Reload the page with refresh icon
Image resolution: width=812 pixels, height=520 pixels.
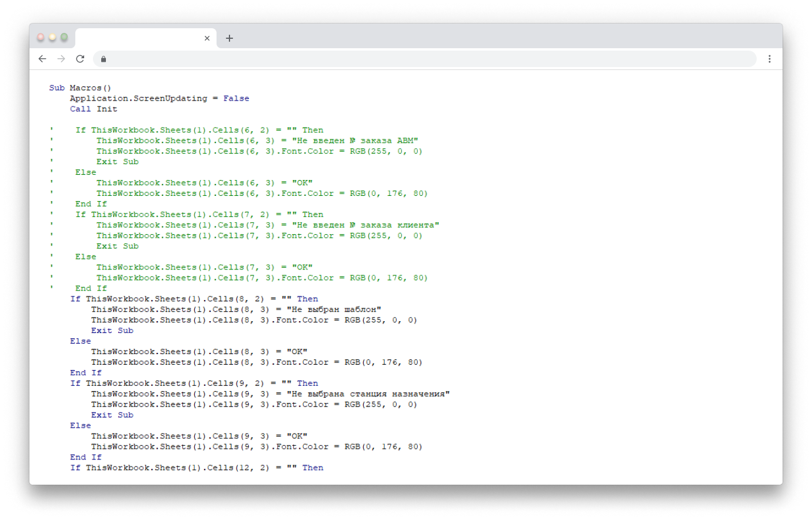click(80, 59)
